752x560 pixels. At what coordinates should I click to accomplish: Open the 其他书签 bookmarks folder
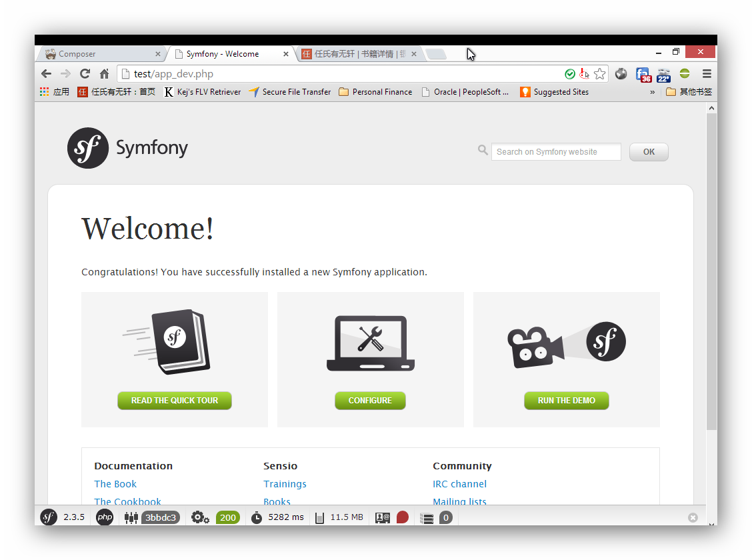[x=689, y=91]
